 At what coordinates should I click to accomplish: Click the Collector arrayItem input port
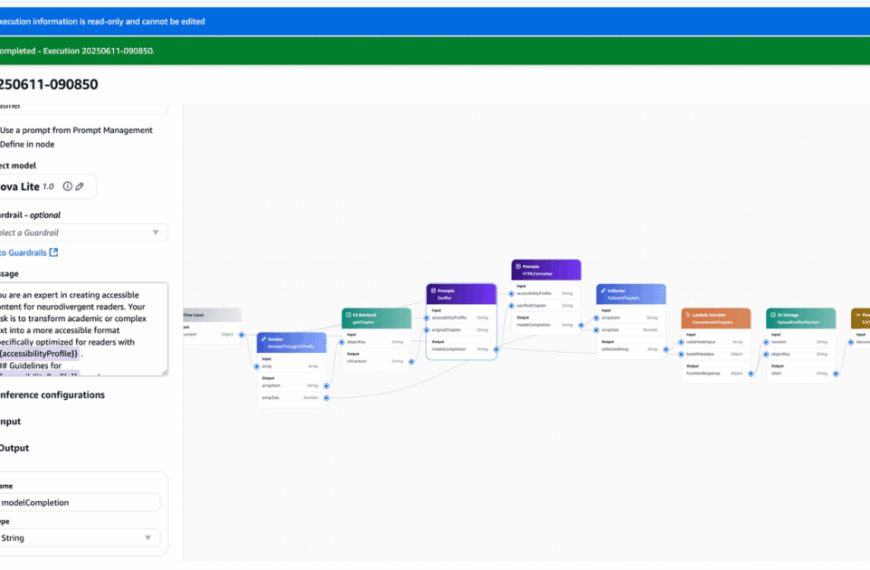[596, 318]
